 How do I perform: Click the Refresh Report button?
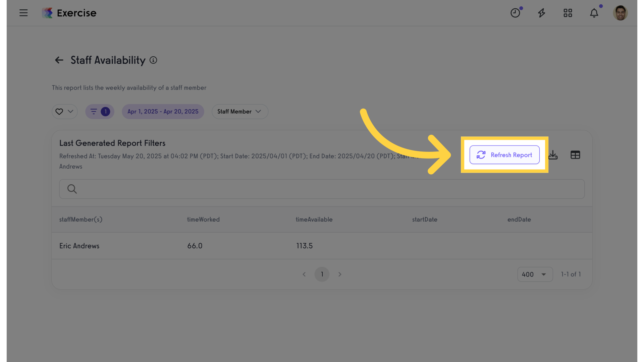click(504, 155)
